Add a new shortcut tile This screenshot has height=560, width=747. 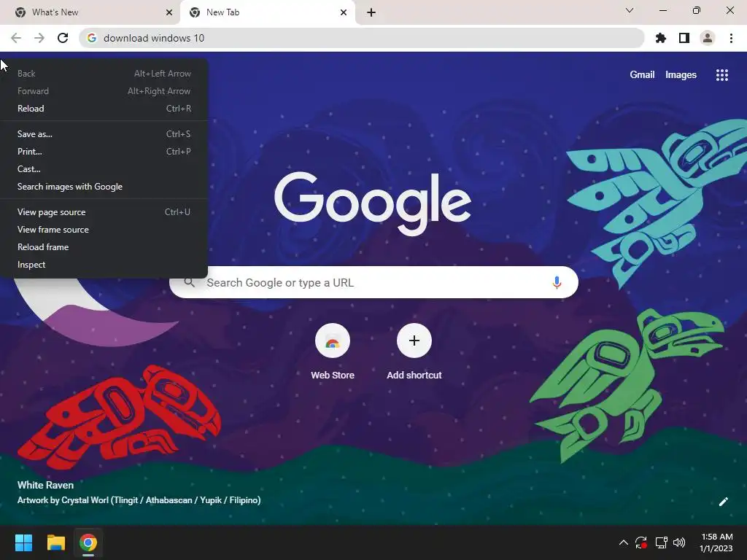pos(414,351)
